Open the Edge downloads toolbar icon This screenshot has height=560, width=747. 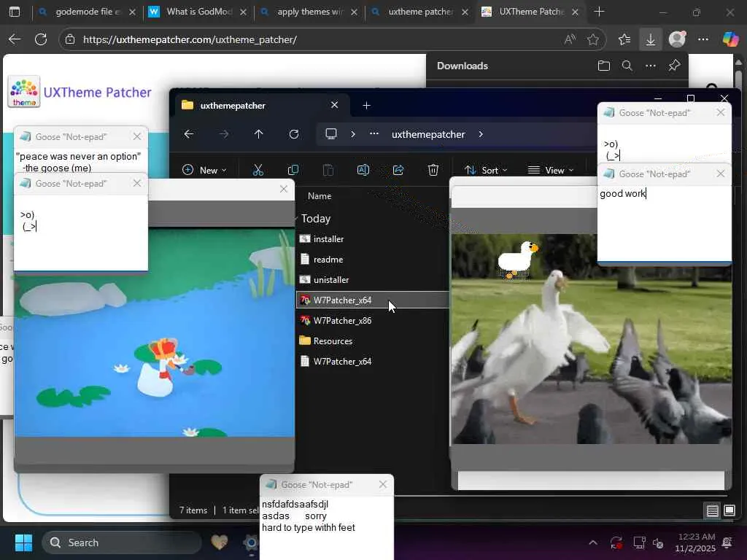[650, 39]
